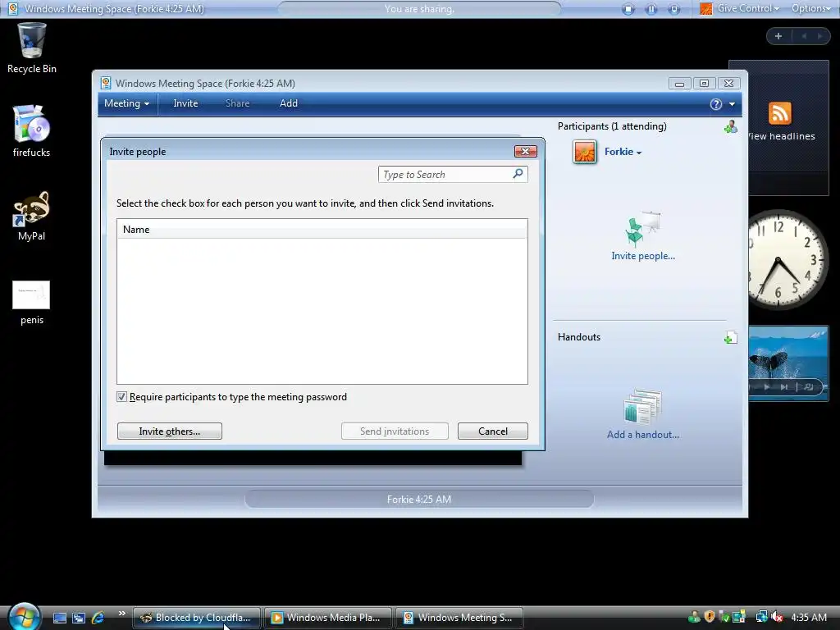Switch to Windows Media Pla... taskbar button

pos(328,618)
